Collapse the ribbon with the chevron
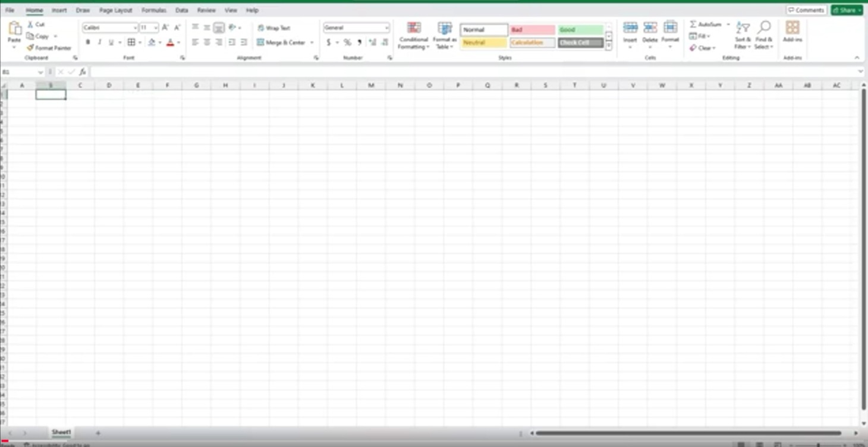This screenshot has height=447, width=868. (857, 58)
